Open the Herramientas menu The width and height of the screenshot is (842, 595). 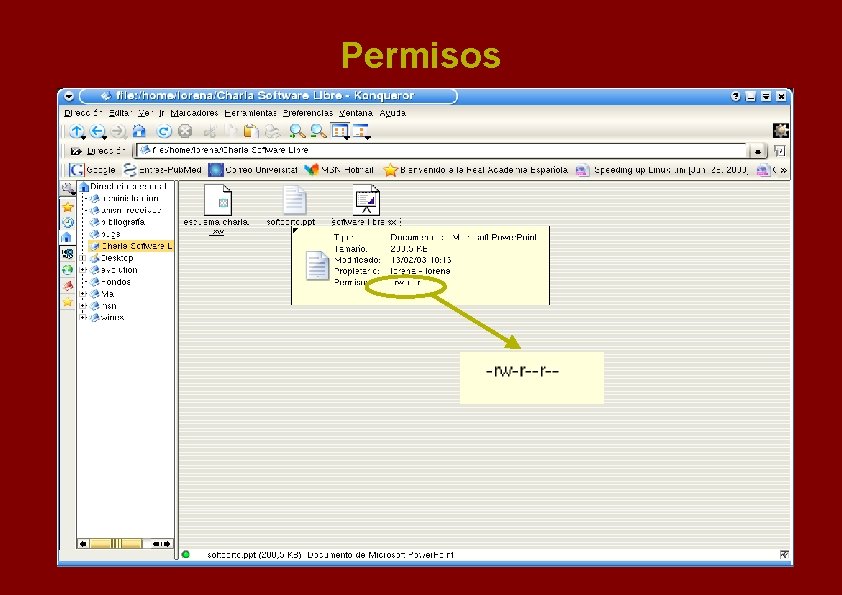(x=250, y=113)
